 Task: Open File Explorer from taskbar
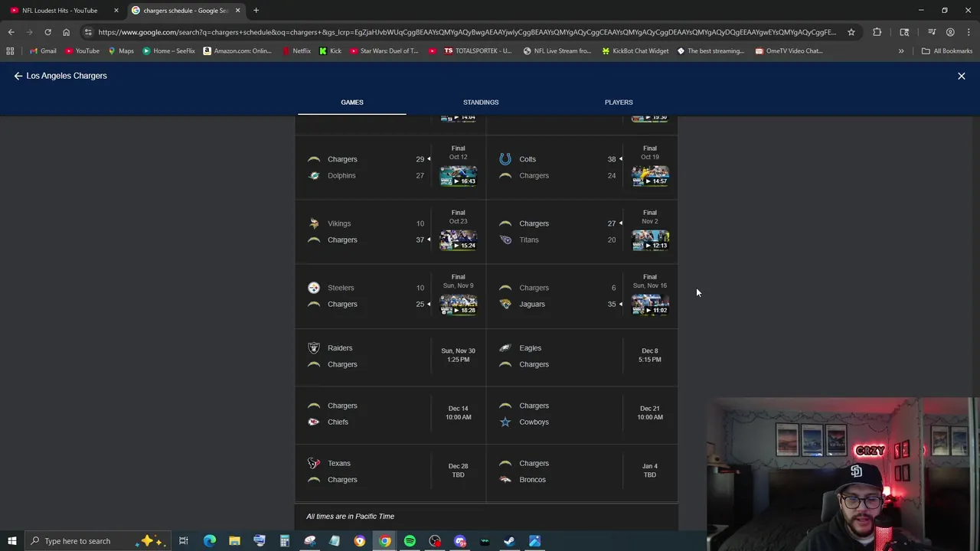[x=234, y=541]
